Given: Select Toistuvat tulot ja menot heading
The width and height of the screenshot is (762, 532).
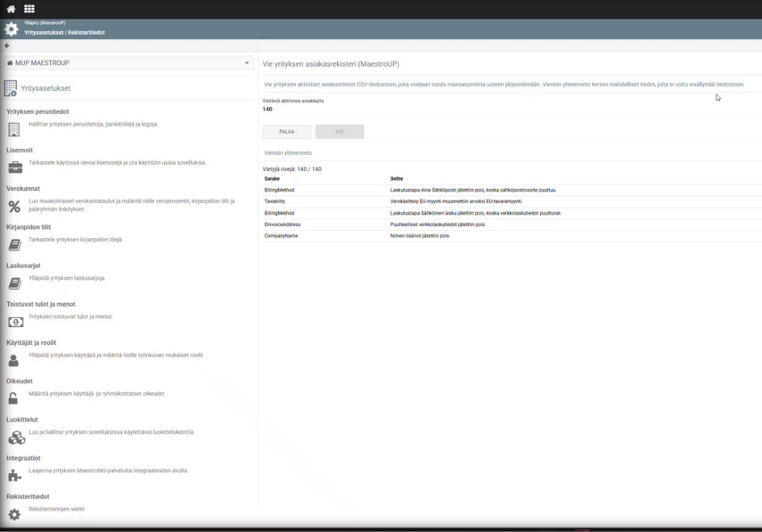Looking at the screenshot, I should click(x=41, y=304).
